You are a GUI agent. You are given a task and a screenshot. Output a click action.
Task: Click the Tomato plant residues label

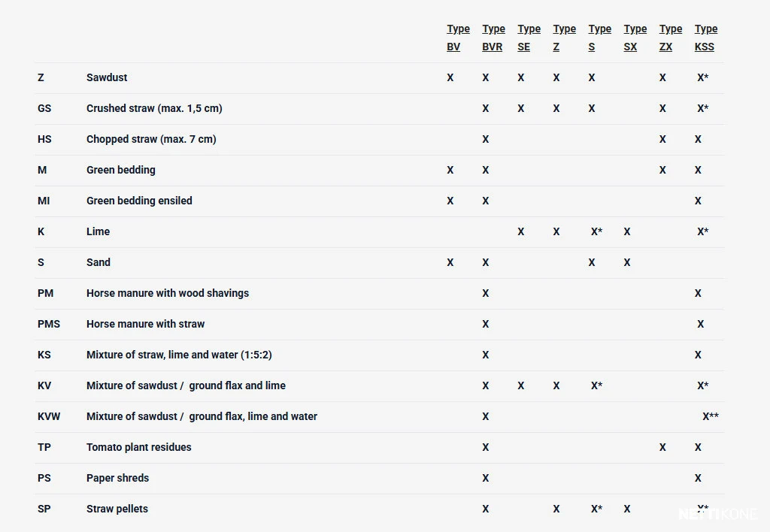point(139,447)
